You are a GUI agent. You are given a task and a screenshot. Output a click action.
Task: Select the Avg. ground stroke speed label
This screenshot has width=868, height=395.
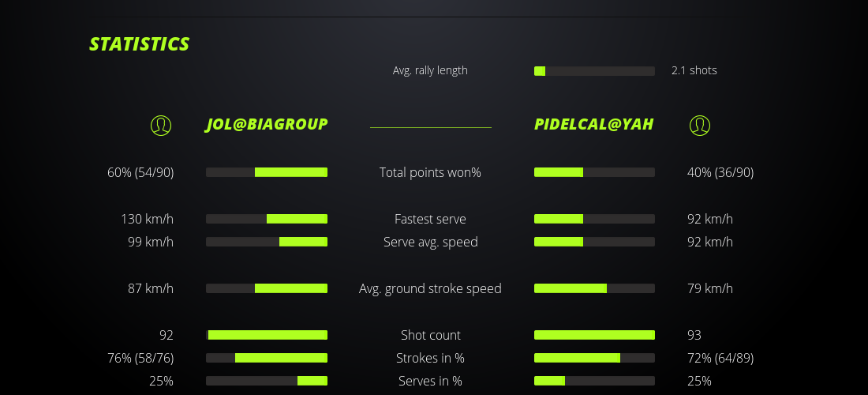[430, 288]
